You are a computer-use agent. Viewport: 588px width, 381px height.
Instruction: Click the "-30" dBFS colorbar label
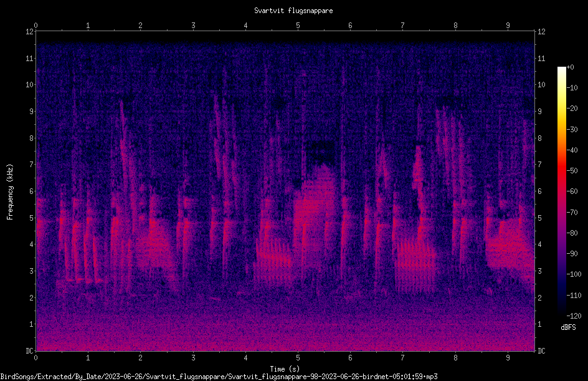point(572,130)
